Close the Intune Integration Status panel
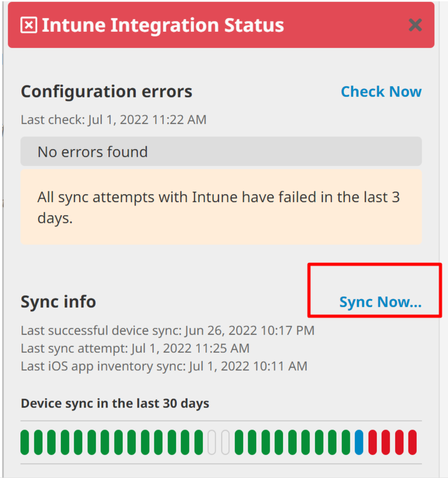 click(415, 25)
